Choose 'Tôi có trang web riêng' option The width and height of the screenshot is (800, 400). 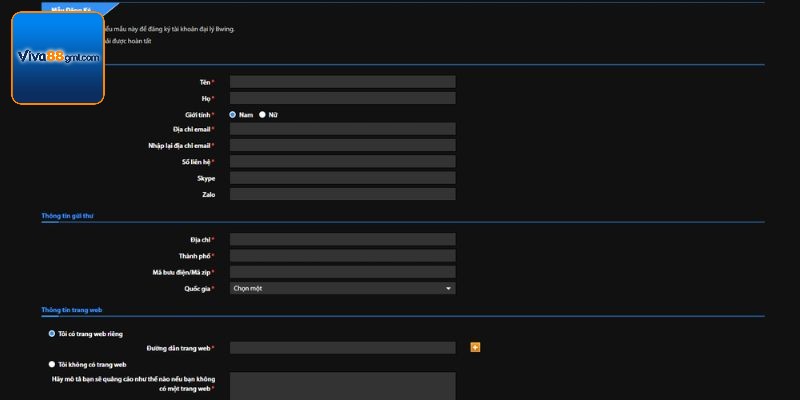pos(52,333)
